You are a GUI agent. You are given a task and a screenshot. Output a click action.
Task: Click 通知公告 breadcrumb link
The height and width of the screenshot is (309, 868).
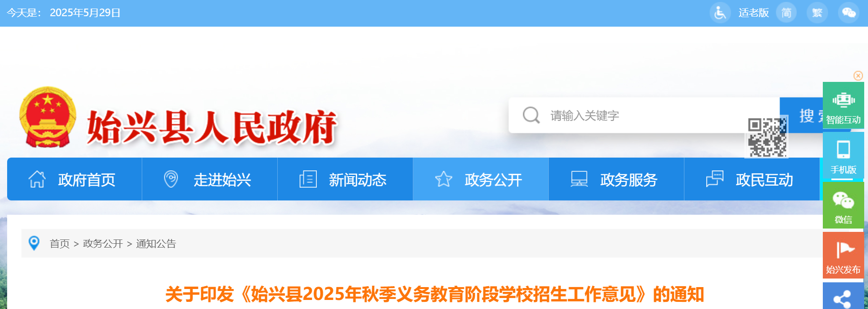pos(156,244)
